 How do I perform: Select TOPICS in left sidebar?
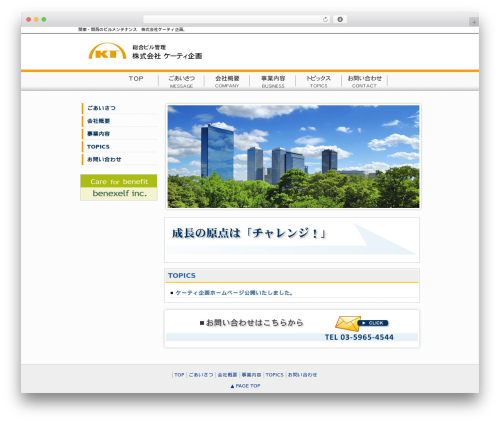(x=119, y=147)
